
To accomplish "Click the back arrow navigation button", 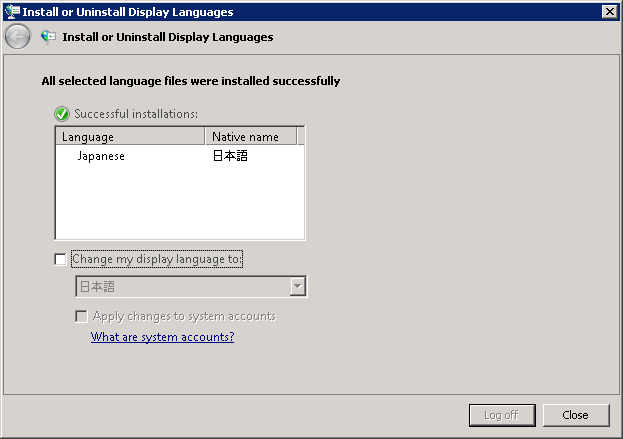I will point(17,37).
